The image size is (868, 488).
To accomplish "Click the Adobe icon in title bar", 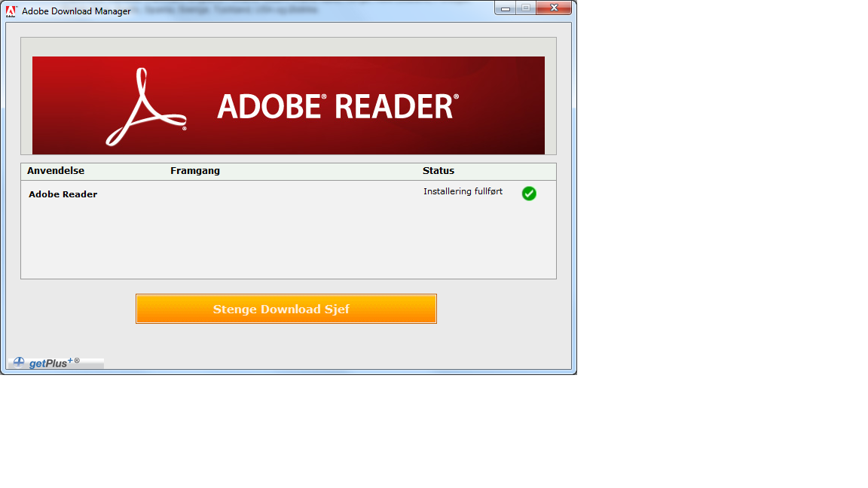I will (x=11, y=11).
